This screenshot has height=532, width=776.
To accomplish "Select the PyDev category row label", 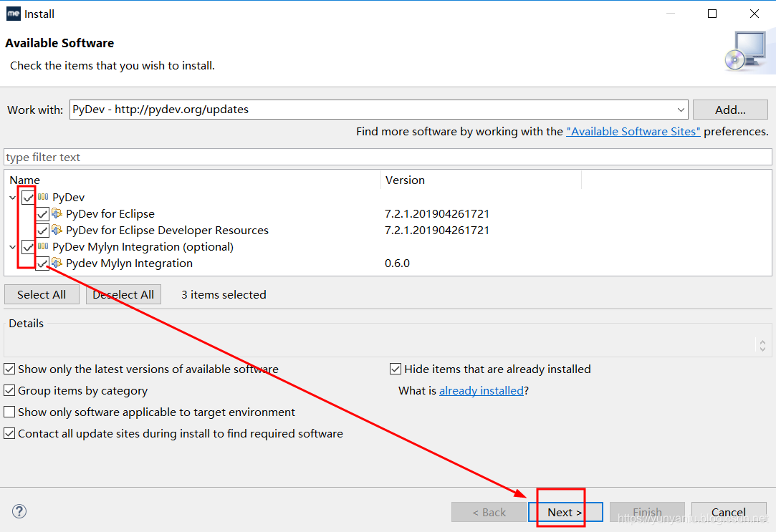I will point(68,198).
